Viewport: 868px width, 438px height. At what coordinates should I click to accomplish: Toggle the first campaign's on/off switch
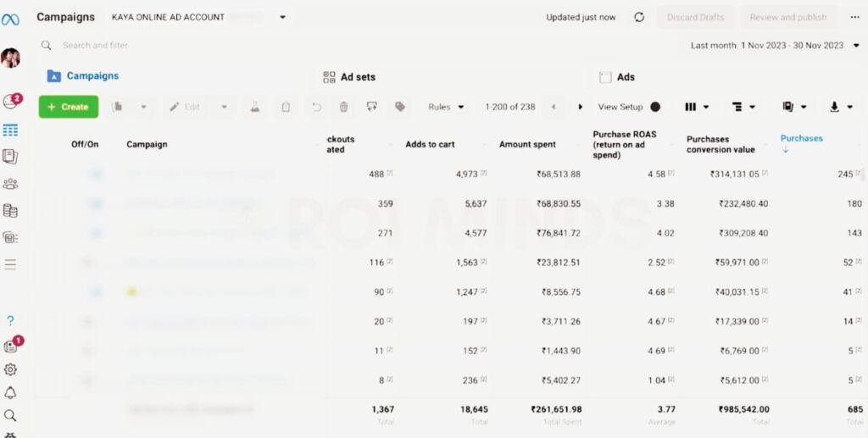pyautogui.click(x=96, y=174)
